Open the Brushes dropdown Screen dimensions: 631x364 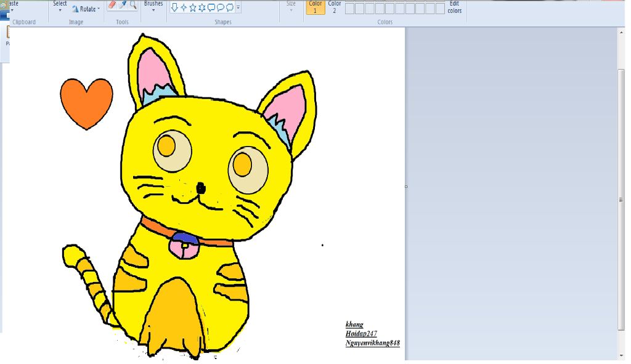153,6
